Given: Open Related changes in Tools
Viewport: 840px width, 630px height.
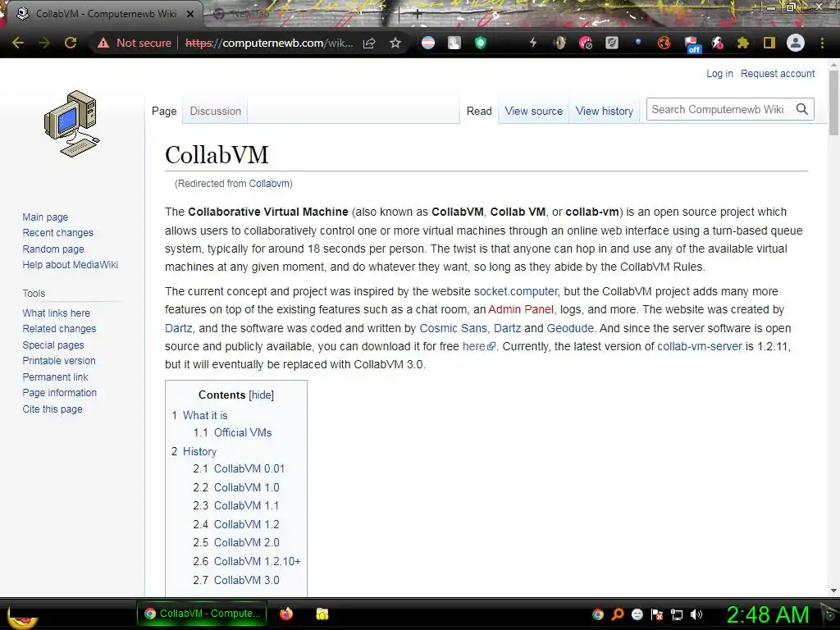Looking at the screenshot, I should [59, 328].
